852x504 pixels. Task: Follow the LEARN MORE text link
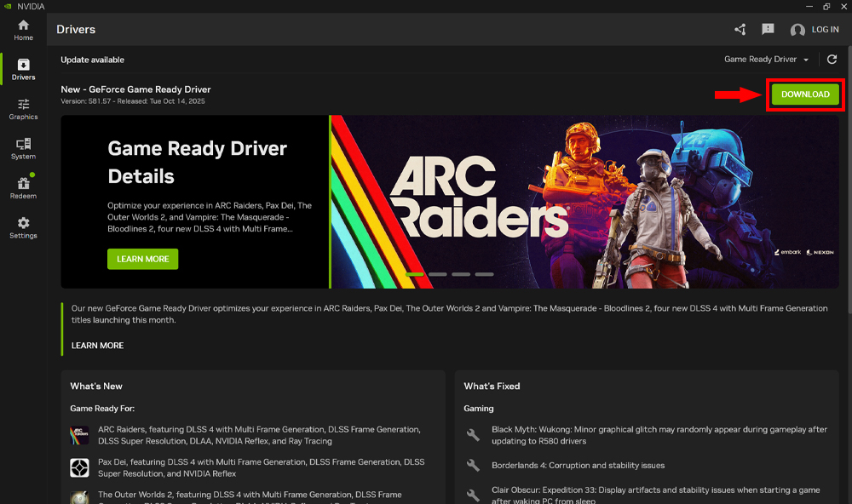click(x=97, y=346)
